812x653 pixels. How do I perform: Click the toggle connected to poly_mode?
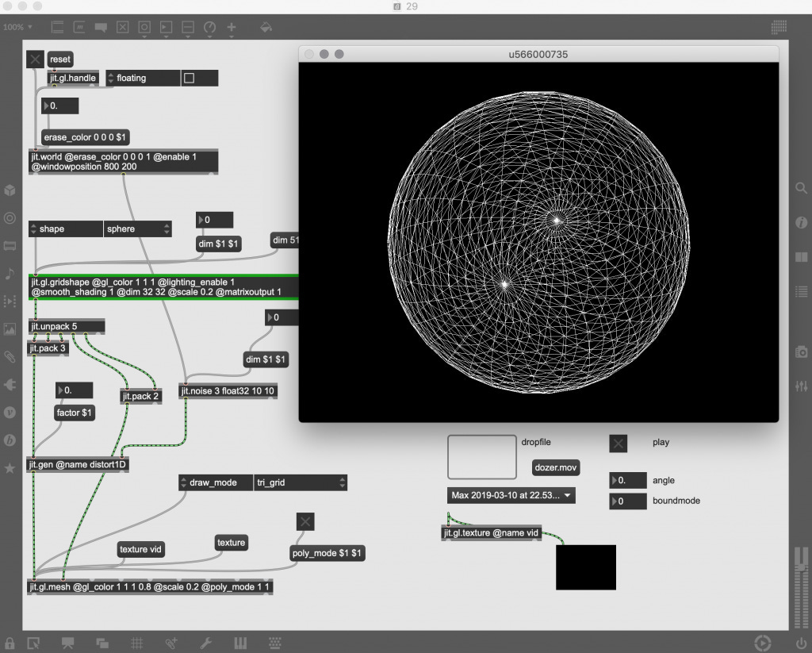point(305,521)
